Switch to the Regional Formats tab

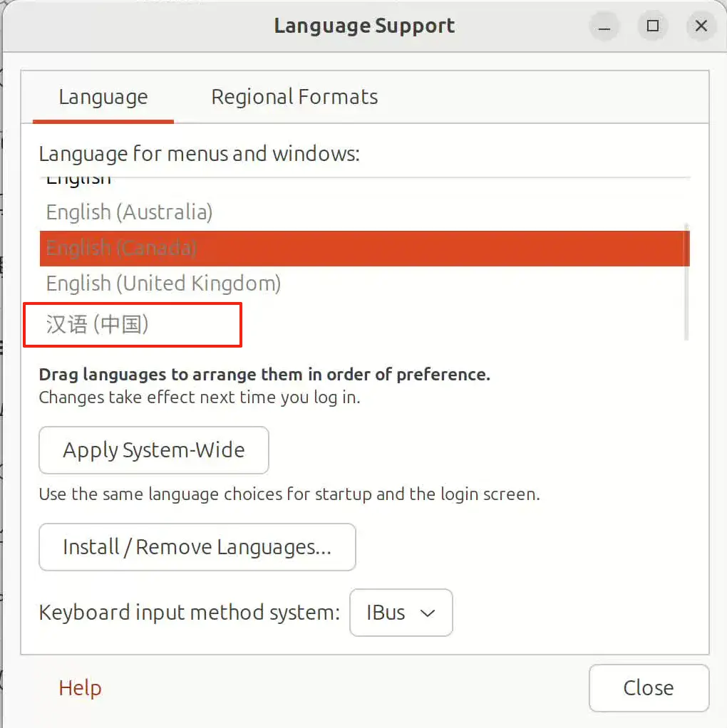point(294,97)
